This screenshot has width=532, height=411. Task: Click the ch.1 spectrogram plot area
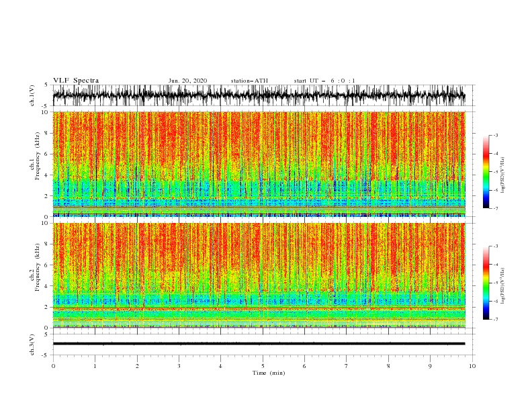click(x=259, y=164)
